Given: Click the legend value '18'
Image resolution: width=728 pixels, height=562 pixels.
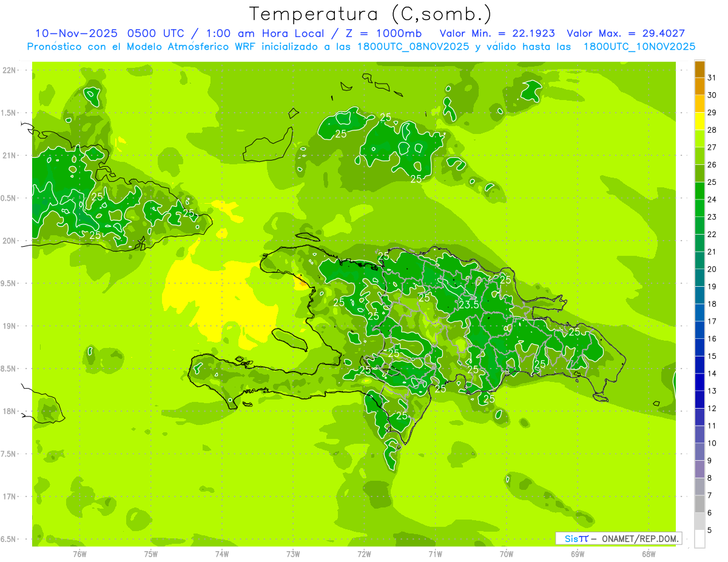Looking at the screenshot, I should click(x=712, y=304).
